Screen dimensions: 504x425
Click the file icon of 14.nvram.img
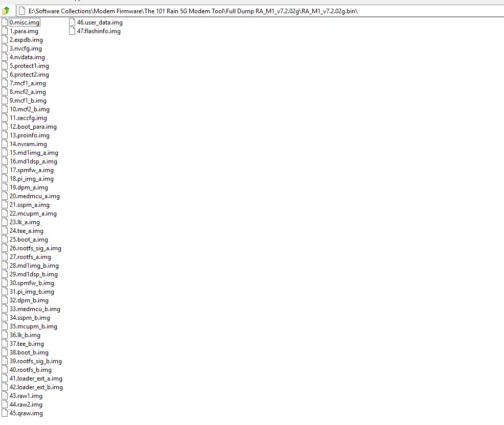click(5, 144)
